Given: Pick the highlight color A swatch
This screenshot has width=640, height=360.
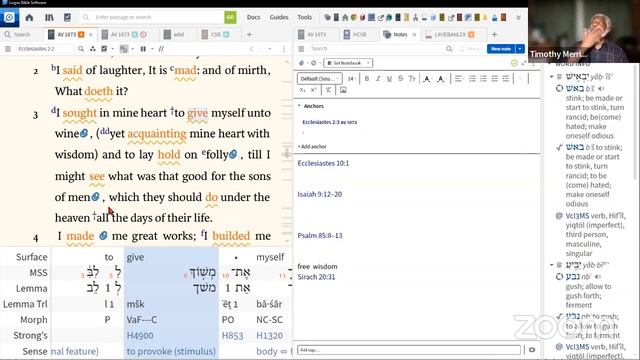Looking at the screenshot, I should point(441,79).
